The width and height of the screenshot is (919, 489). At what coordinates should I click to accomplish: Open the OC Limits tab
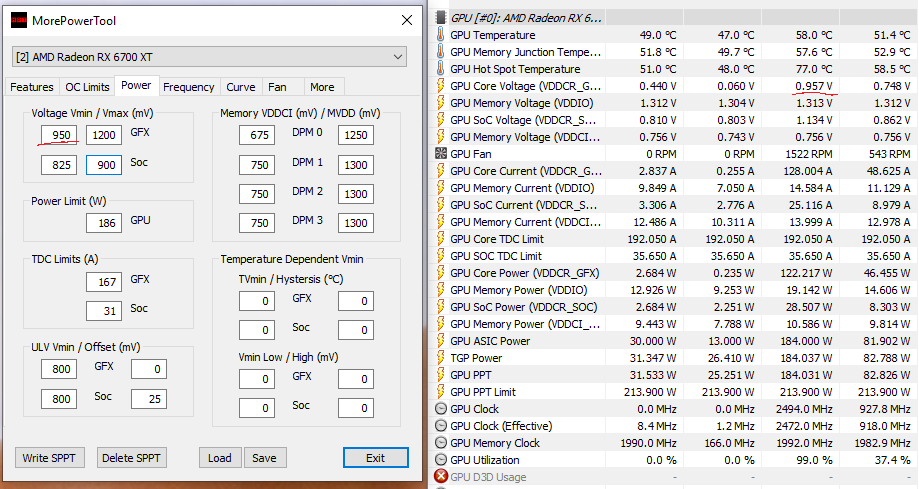(x=87, y=87)
